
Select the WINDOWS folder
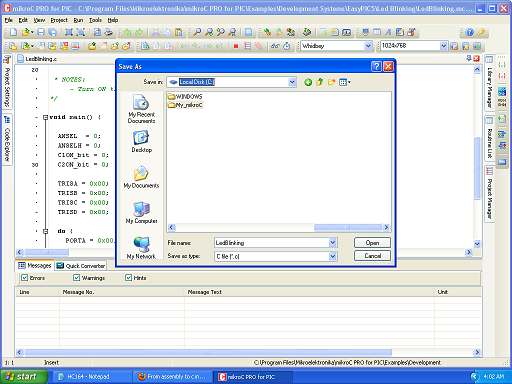point(185,96)
